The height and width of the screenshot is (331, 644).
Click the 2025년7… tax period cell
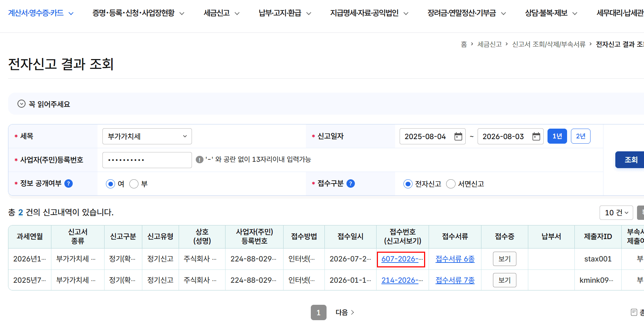pyautogui.click(x=30, y=280)
